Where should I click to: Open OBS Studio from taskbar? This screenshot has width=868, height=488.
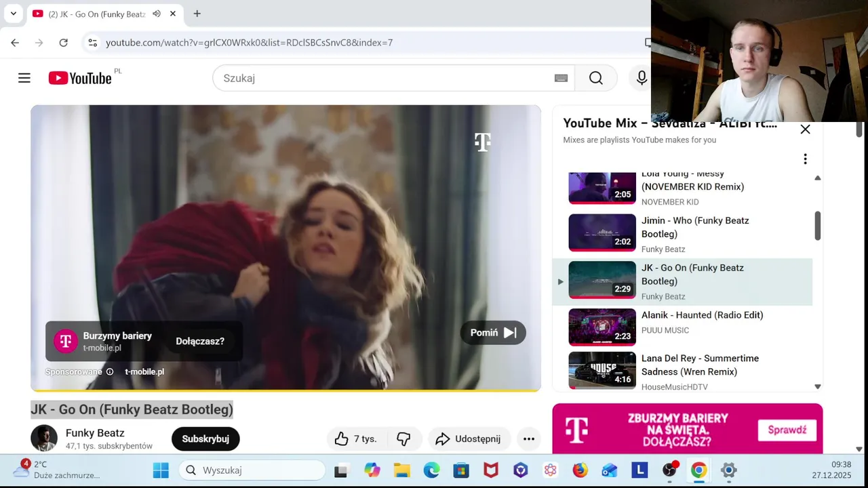click(x=669, y=470)
